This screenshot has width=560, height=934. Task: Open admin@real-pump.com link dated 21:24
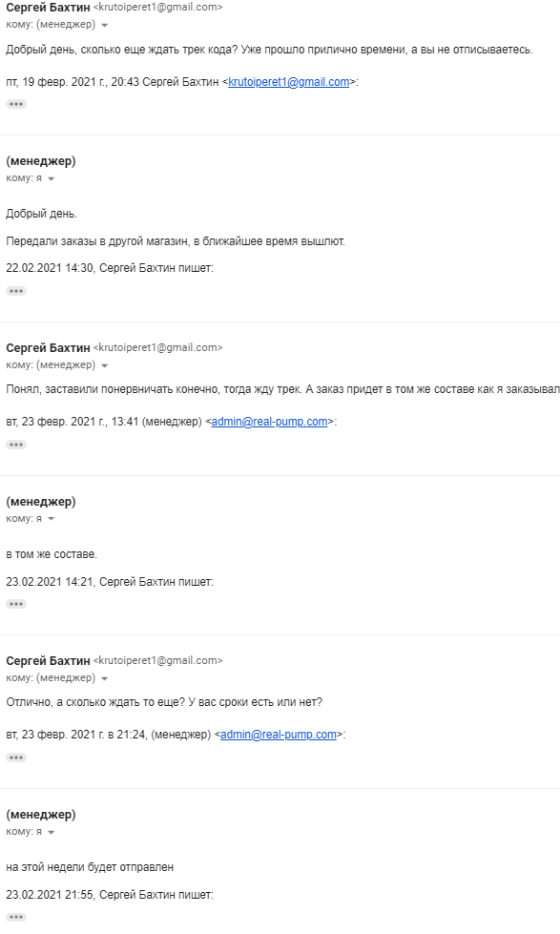pyautogui.click(x=279, y=735)
